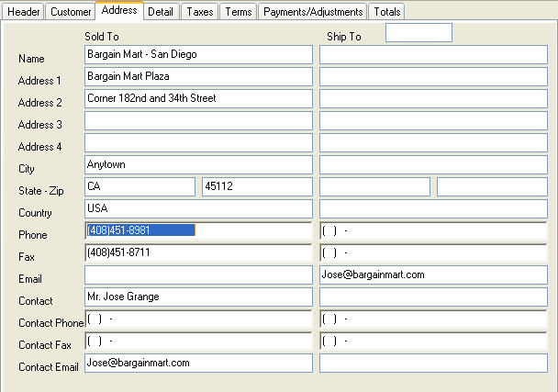
Task: Focus the Sold To Fax field
Action: tap(198, 253)
